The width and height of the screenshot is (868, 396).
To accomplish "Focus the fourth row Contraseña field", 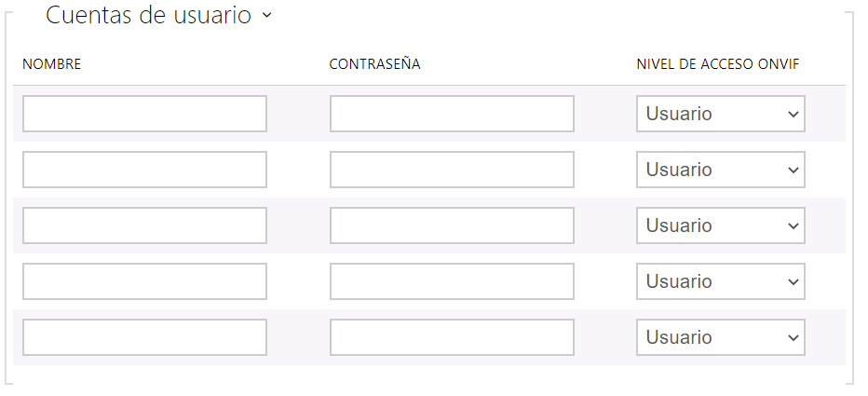I will (452, 281).
